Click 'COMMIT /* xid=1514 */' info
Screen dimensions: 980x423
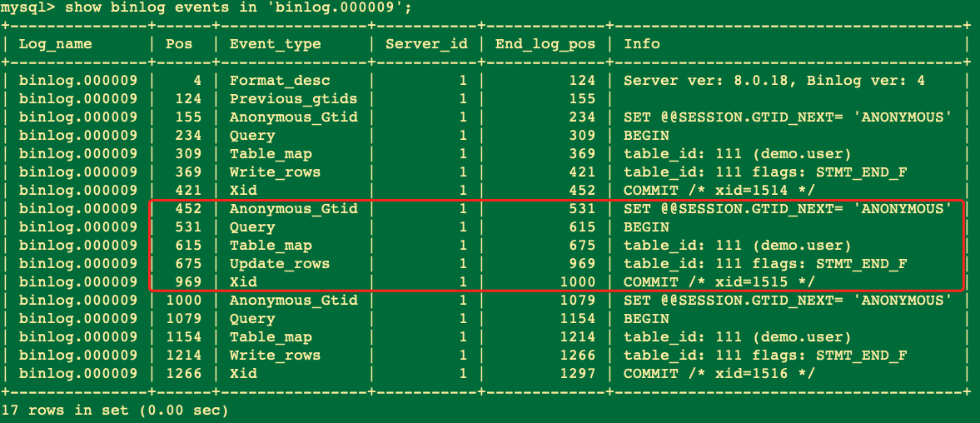click(x=719, y=190)
